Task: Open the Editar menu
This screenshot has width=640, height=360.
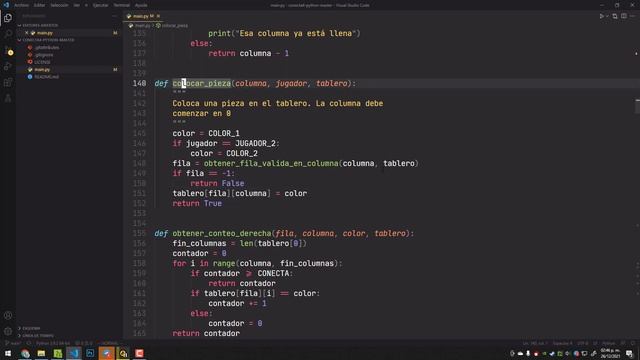Action: click(40, 5)
